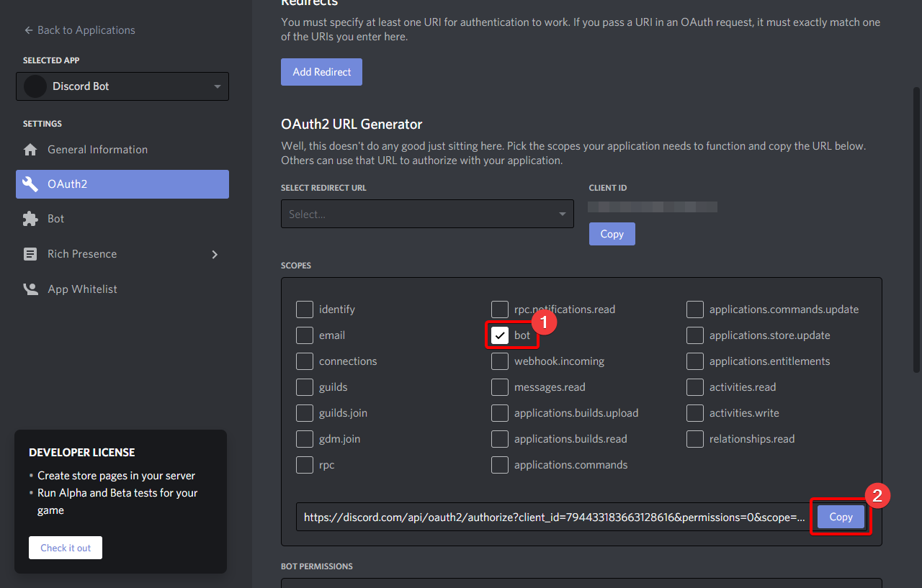922x588 pixels.
Task: Click the App Whitelist person icon
Action: click(30, 289)
